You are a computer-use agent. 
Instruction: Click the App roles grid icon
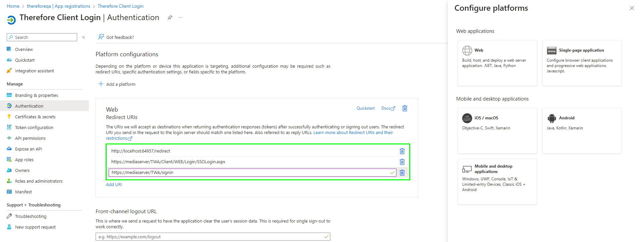pos(9,160)
